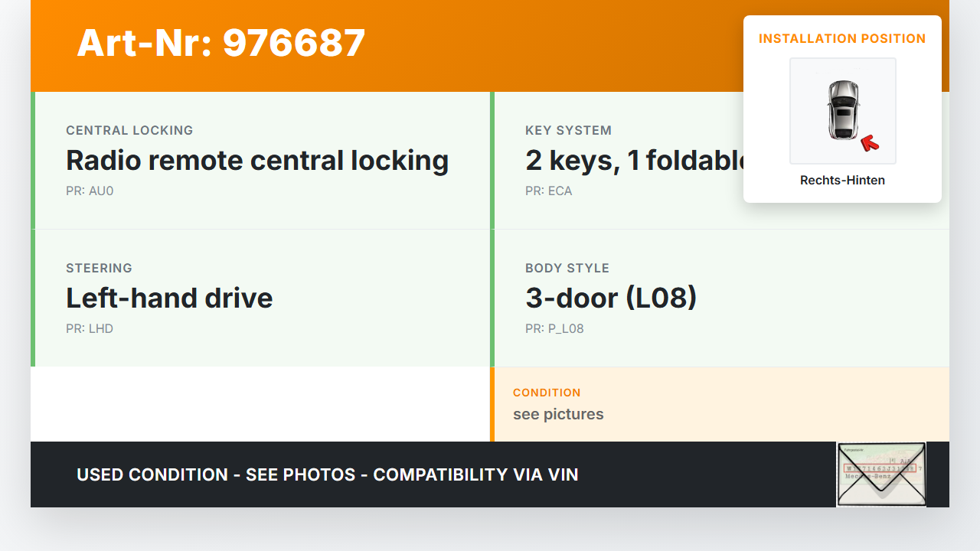980x551 pixels.
Task: Click the PR: AU0 code
Action: tap(90, 191)
